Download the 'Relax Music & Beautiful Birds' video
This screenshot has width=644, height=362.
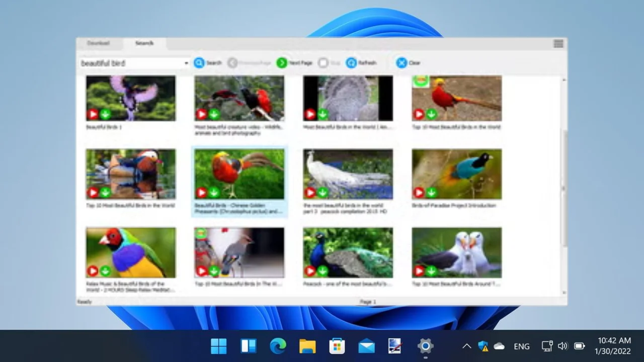pos(105,271)
